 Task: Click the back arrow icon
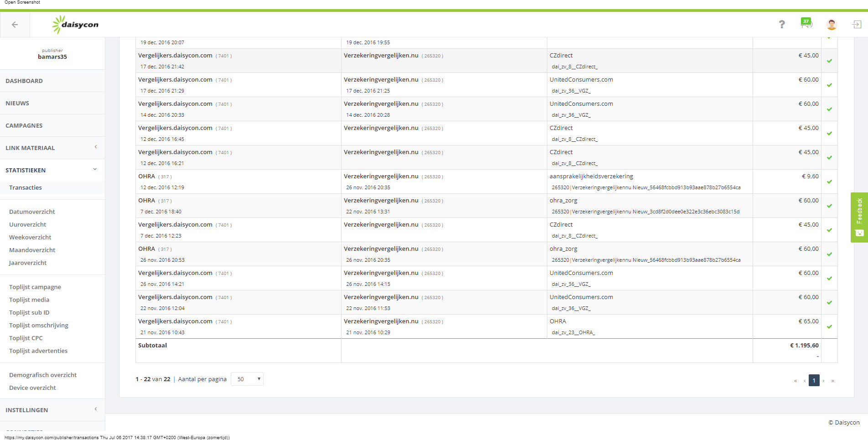(x=15, y=25)
